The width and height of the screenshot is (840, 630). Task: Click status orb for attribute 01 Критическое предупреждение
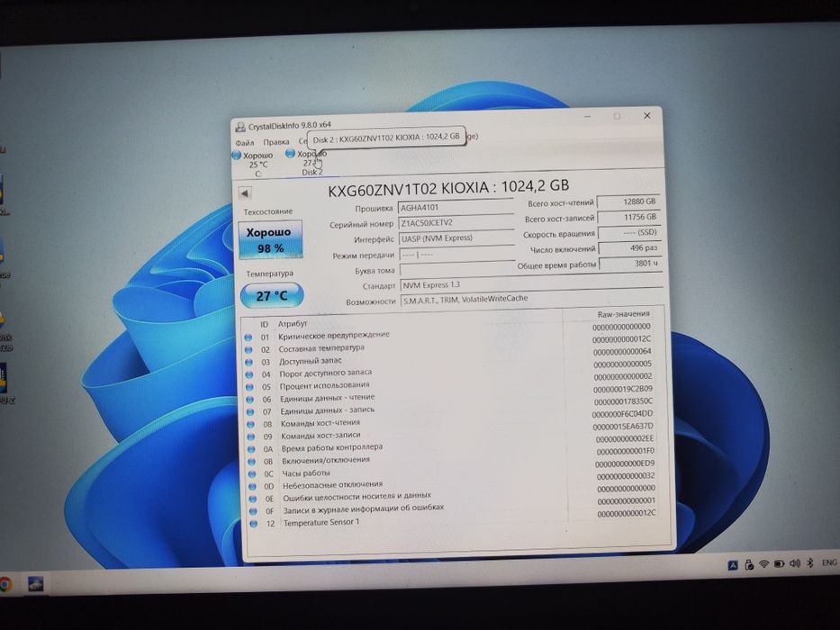[x=248, y=337]
